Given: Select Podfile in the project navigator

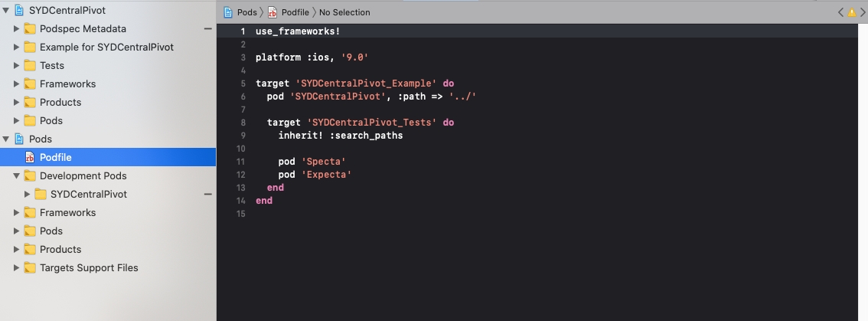Looking at the screenshot, I should point(55,157).
